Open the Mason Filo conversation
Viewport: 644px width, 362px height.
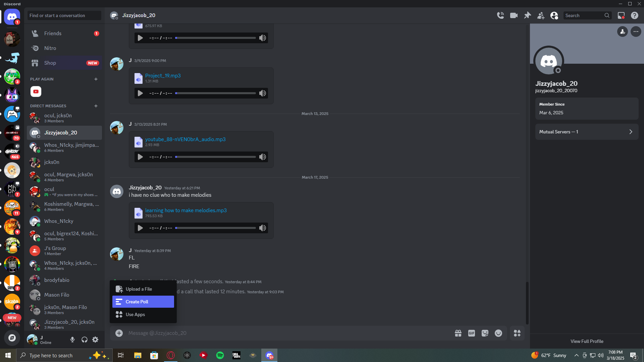[64, 295]
